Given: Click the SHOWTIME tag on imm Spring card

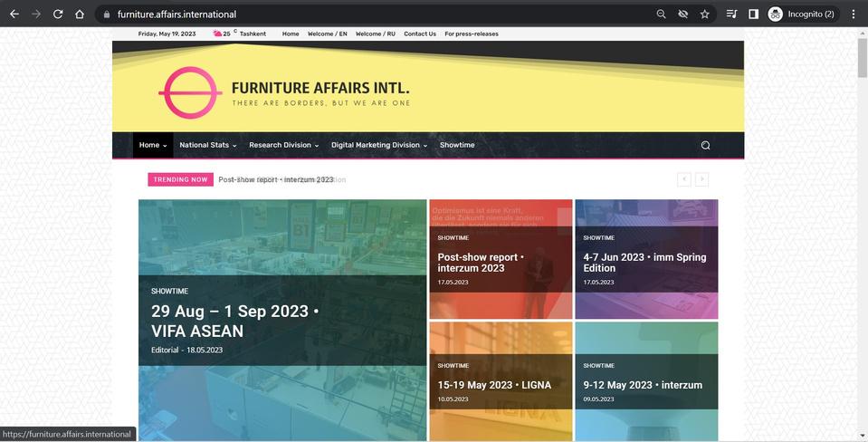Looking at the screenshot, I should click(x=599, y=237).
